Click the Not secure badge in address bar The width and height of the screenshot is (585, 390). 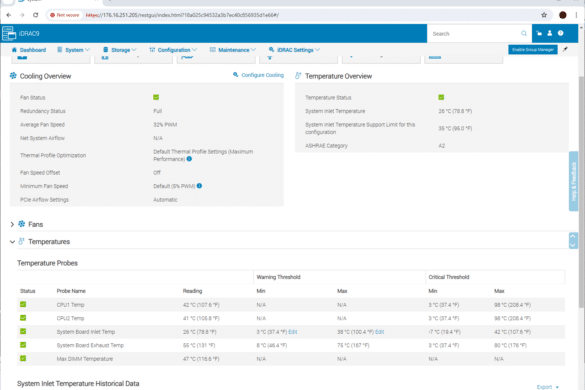point(65,15)
